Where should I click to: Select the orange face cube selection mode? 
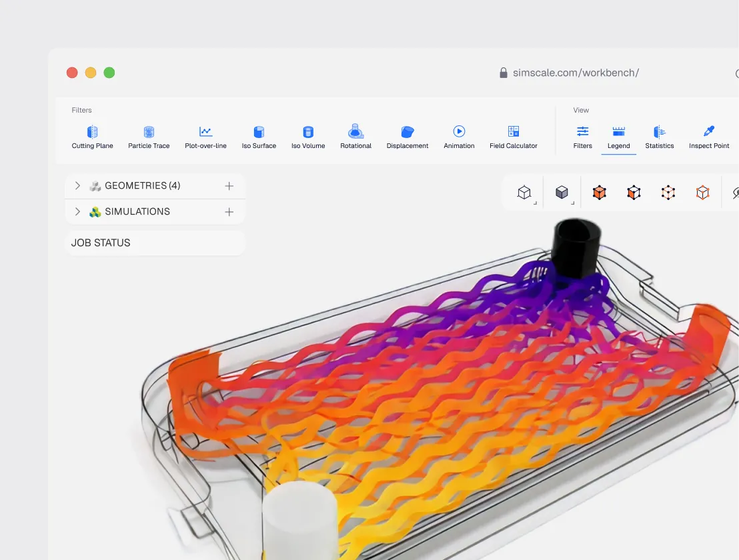tap(634, 193)
